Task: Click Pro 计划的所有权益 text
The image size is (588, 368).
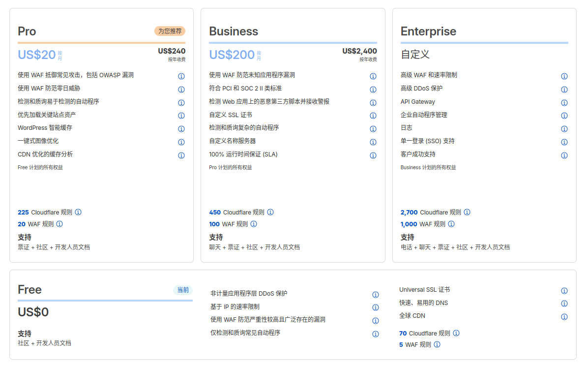Action: tap(230, 167)
